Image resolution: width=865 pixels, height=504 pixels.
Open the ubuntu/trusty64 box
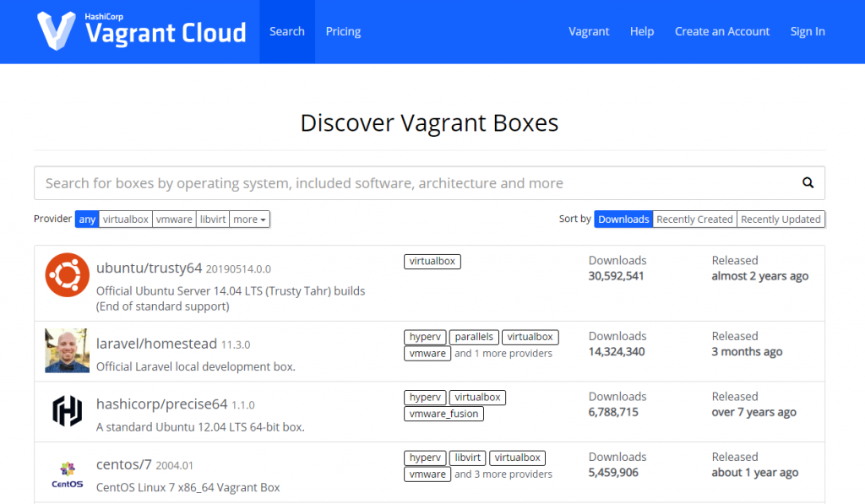coord(149,268)
